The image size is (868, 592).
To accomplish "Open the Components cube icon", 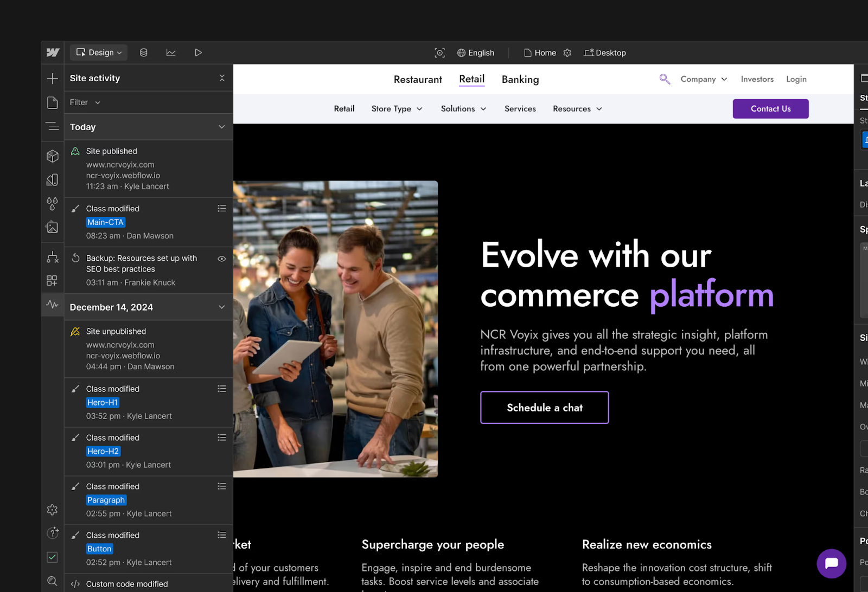I will [52, 156].
